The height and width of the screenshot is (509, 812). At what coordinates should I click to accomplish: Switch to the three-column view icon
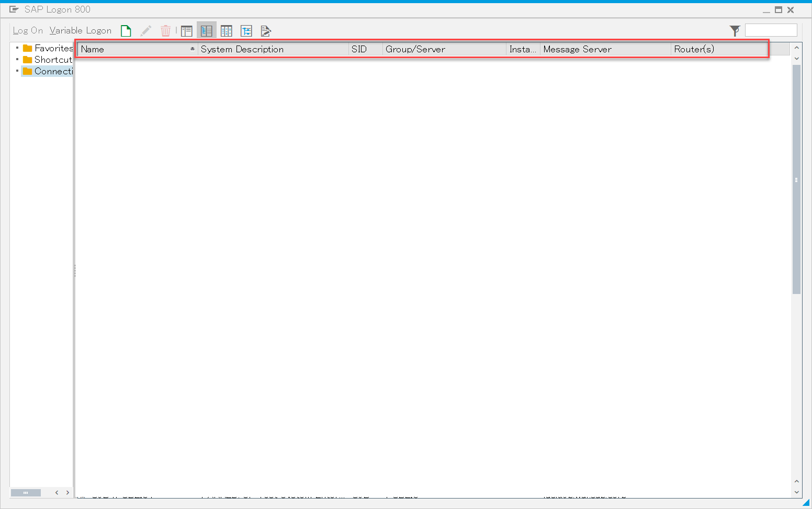(227, 31)
